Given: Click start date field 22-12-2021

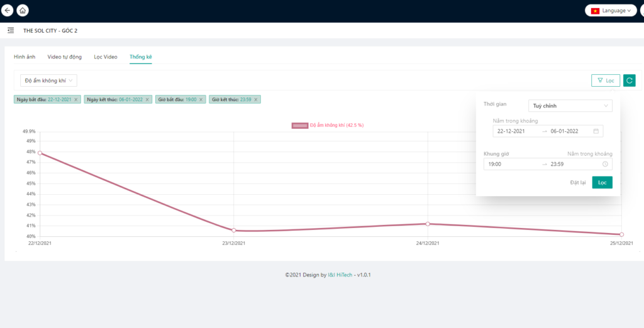Looking at the screenshot, I should point(511,131).
